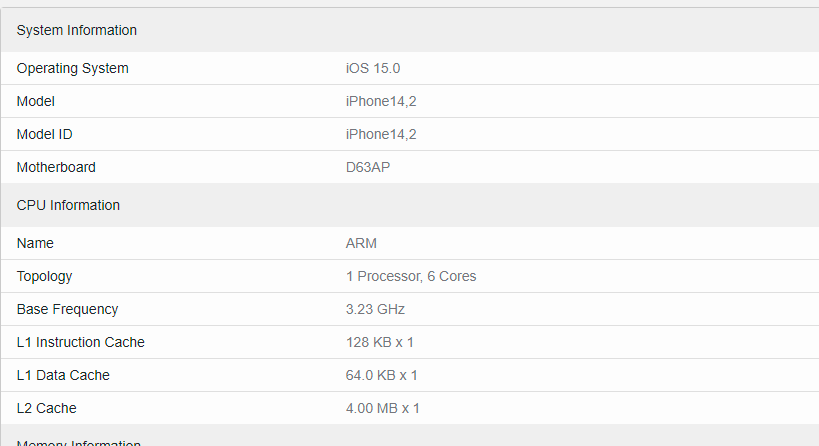Screen dimensions: 819x446
Task: Click the D63AP motherboard value
Action: coord(368,167)
